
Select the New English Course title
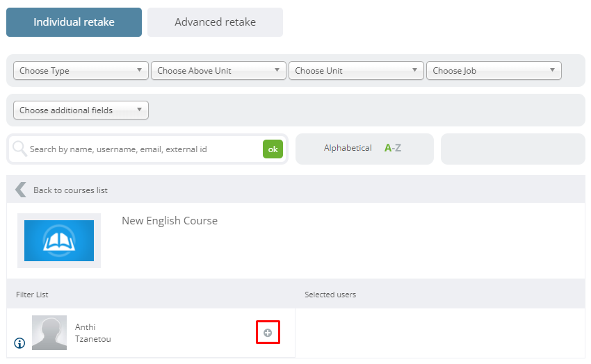[x=170, y=221]
